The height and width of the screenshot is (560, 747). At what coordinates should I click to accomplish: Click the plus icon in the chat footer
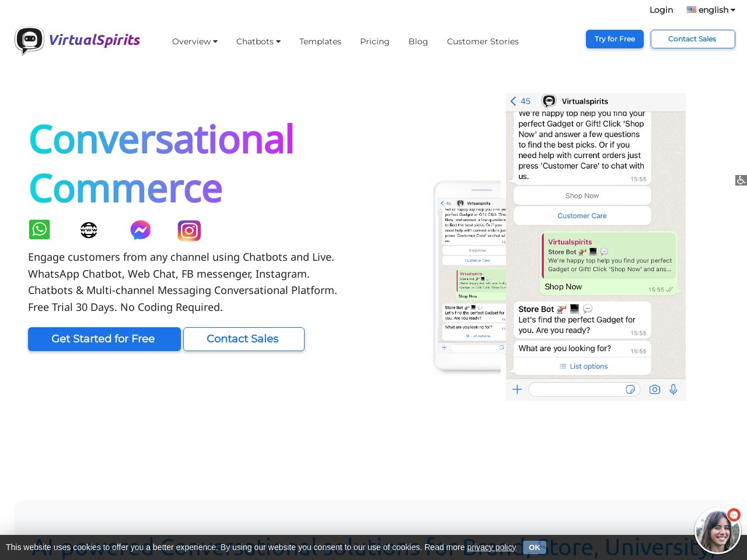(517, 389)
